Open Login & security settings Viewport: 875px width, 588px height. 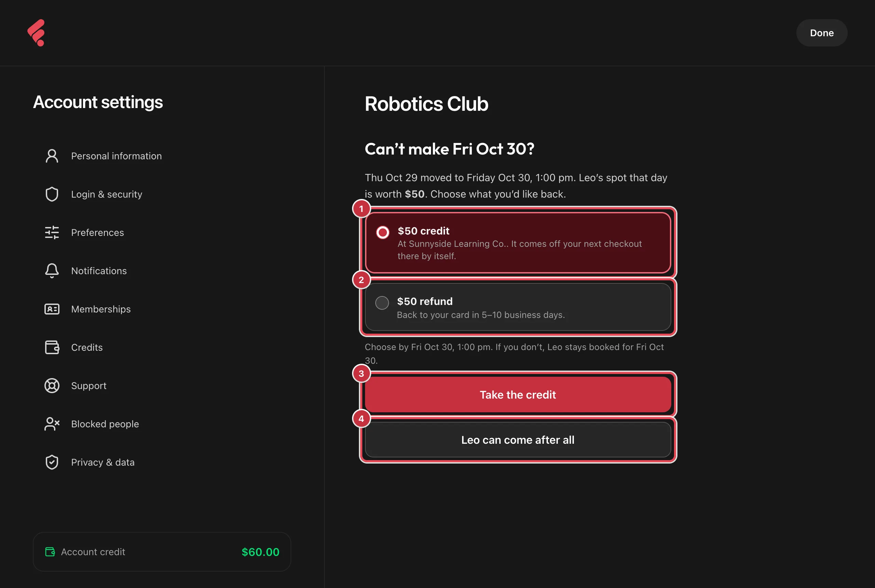(162, 194)
